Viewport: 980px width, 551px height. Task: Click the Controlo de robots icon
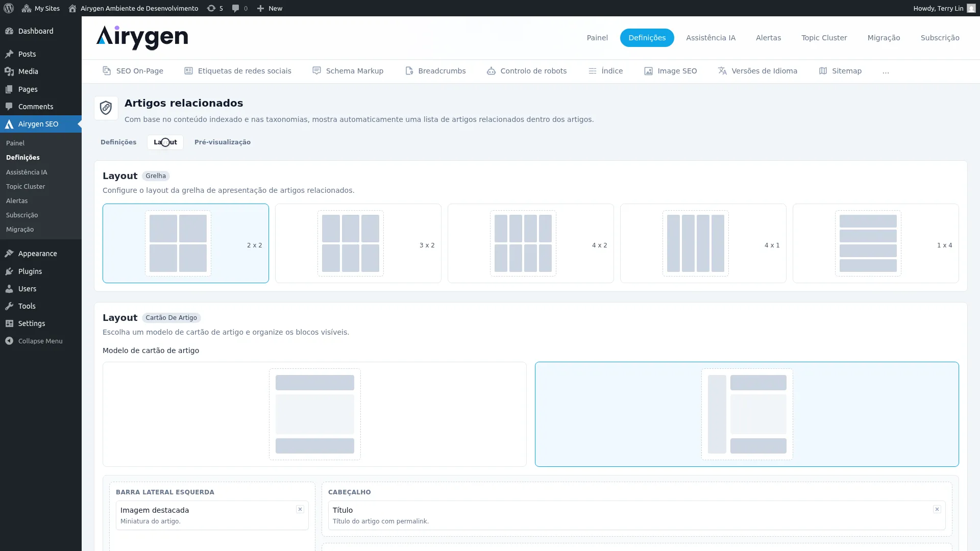(x=491, y=71)
